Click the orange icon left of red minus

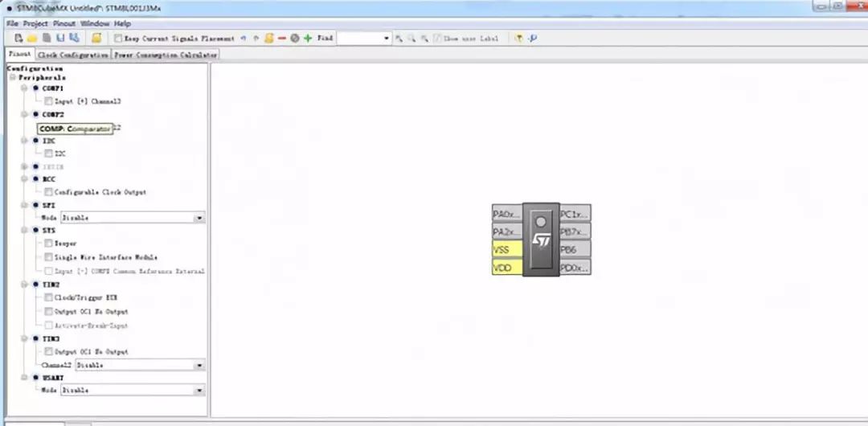pyautogui.click(x=269, y=39)
